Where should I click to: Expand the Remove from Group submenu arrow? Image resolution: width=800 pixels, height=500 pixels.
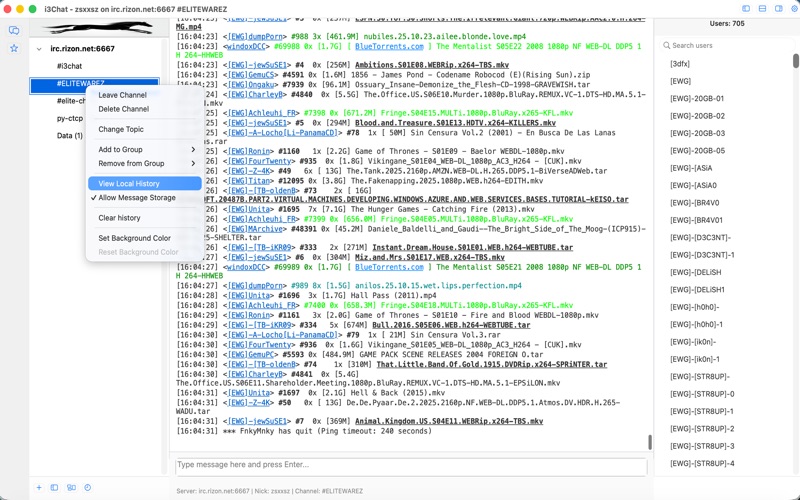point(193,163)
